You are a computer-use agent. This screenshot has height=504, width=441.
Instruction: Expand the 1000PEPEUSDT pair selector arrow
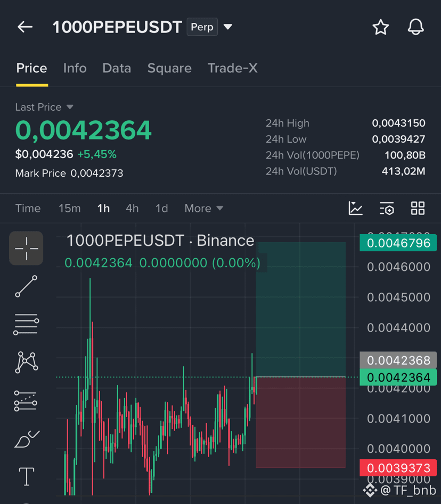click(x=228, y=27)
